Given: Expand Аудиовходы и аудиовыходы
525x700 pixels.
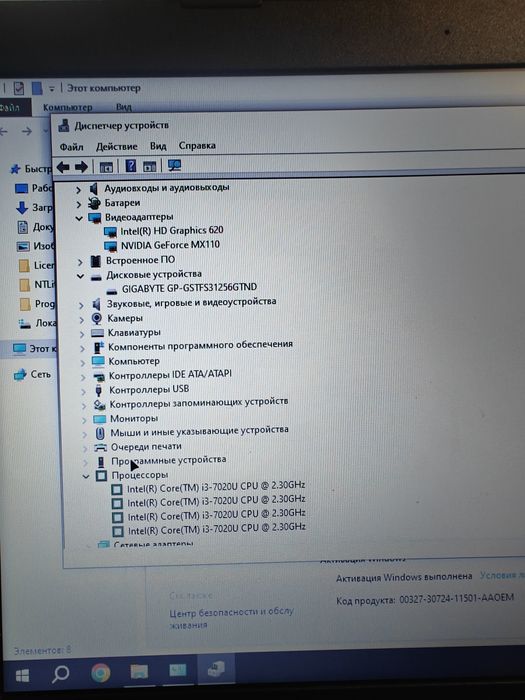Looking at the screenshot, I should tap(78, 190).
